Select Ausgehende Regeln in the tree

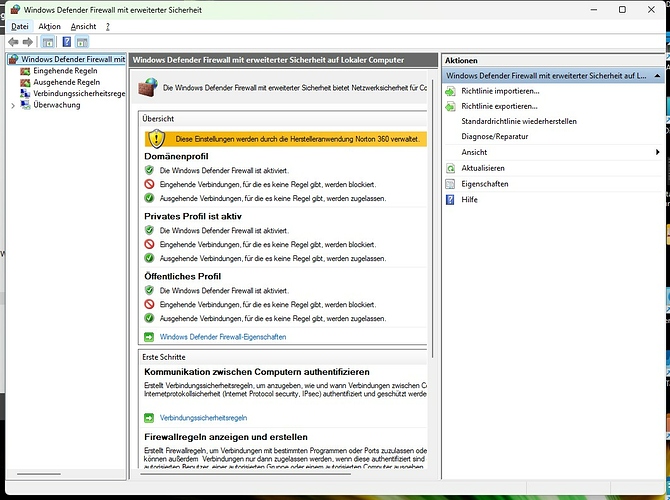point(67,82)
